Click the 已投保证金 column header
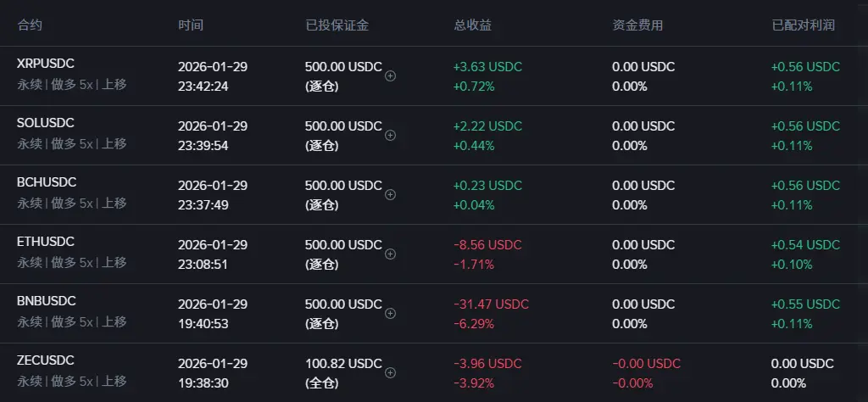 point(337,25)
